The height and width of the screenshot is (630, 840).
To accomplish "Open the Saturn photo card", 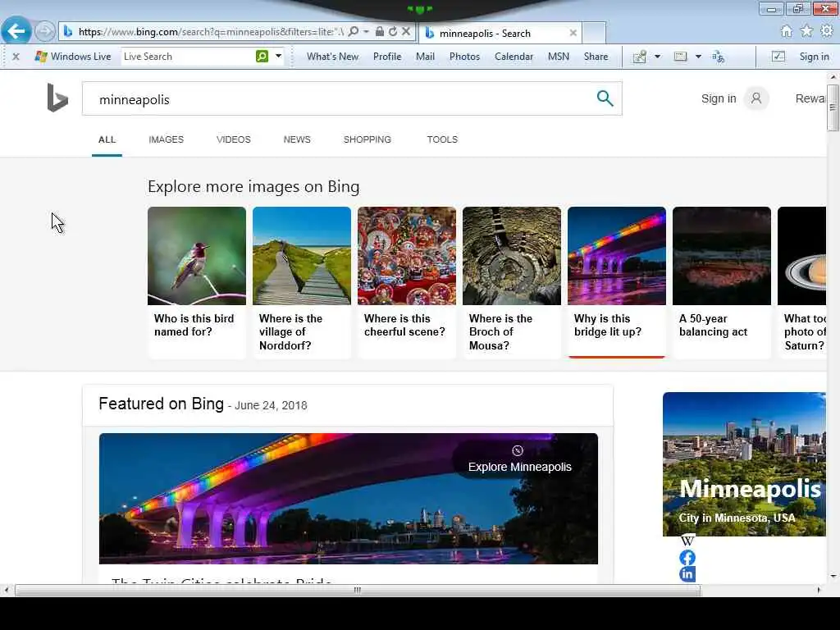I will click(x=802, y=282).
